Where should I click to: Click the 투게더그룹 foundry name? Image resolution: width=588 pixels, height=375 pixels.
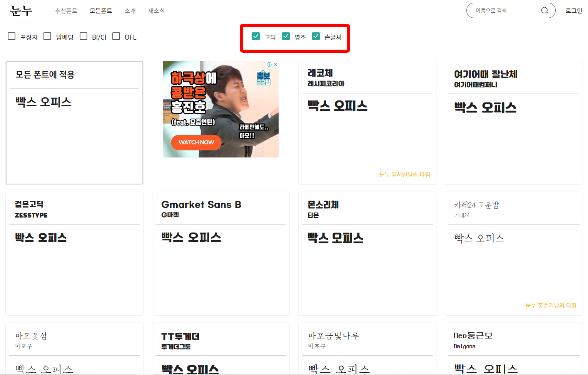176,347
